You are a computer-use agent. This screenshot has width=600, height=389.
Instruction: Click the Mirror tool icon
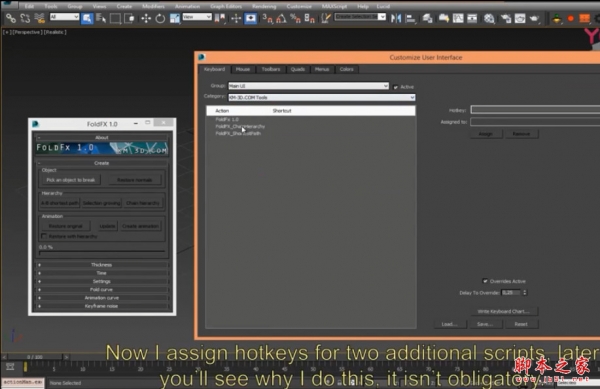click(396, 18)
